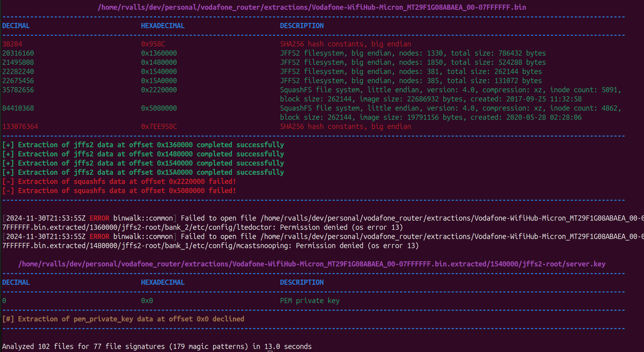Click decimal offset 84410368
The height and width of the screenshot is (352, 644).
18,108
